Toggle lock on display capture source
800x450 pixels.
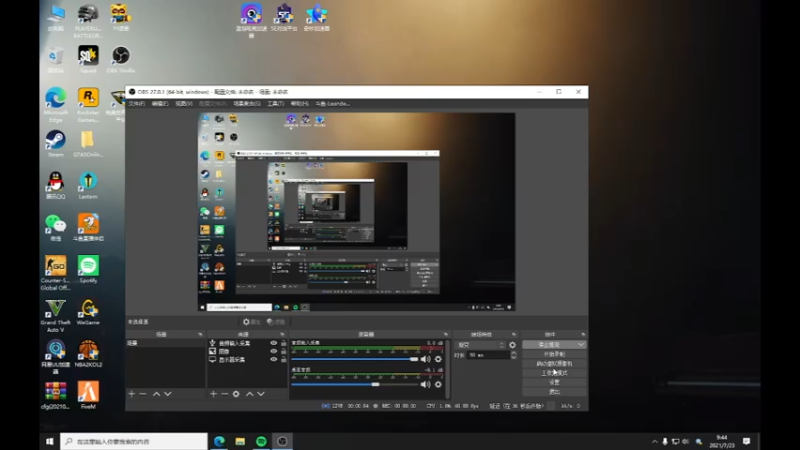[x=284, y=360]
